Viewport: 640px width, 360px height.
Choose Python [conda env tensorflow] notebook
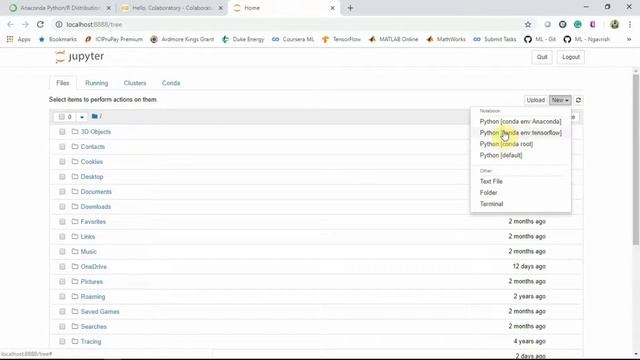(x=520, y=133)
